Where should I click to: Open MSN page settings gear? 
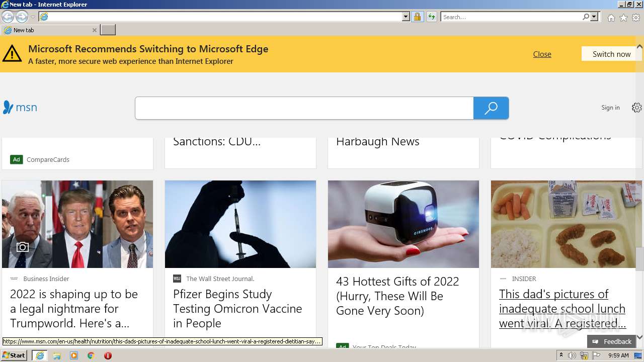click(636, 108)
